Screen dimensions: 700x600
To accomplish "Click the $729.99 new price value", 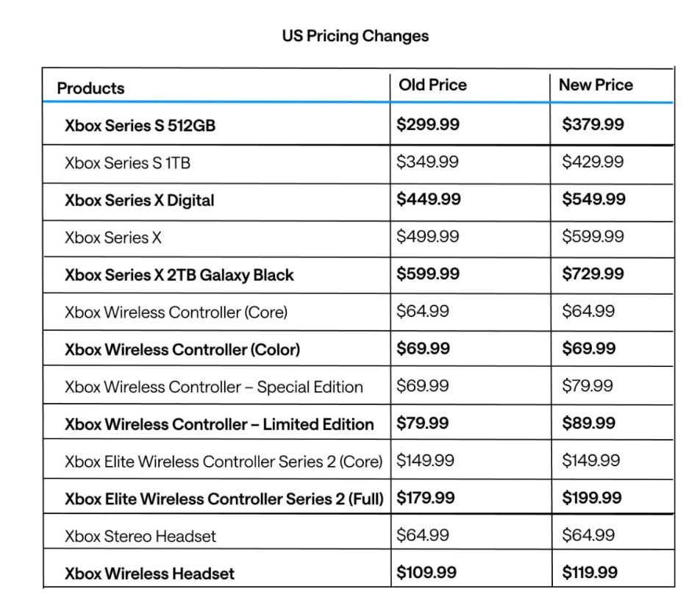I will tap(593, 274).
